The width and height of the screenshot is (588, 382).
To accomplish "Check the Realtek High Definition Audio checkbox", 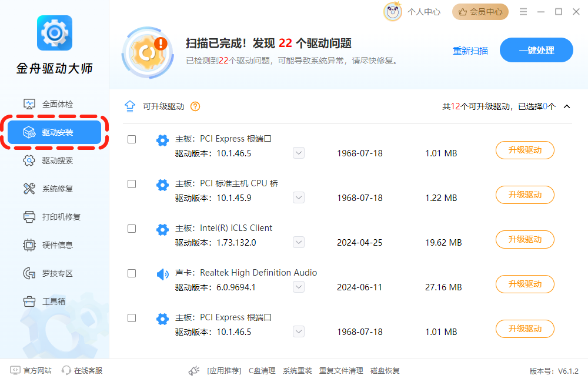I will pyautogui.click(x=132, y=273).
